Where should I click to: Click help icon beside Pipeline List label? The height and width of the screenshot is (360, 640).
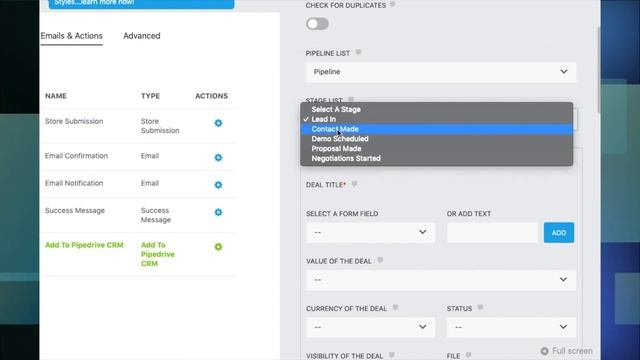358,53
